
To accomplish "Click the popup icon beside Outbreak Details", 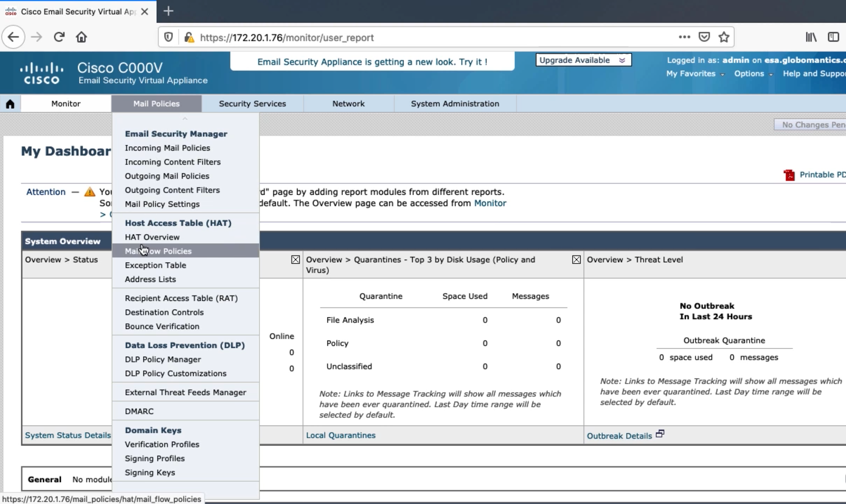I will click(660, 434).
